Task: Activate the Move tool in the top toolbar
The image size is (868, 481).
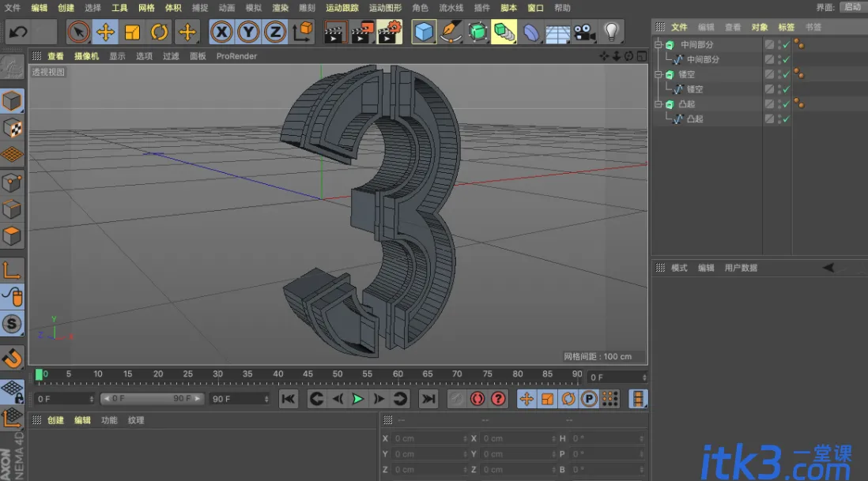Action: click(x=105, y=32)
